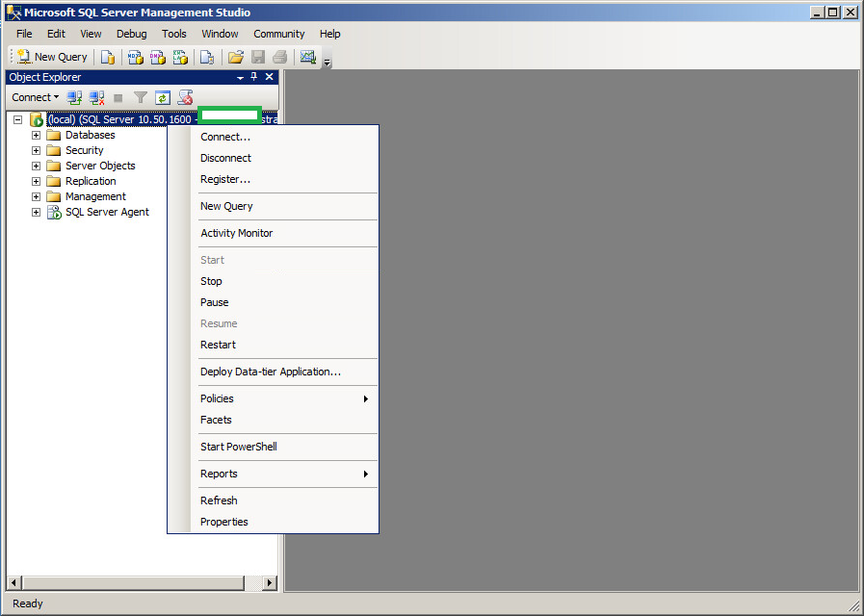The height and width of the screenshot is (616, 864).
Task: Click the Stop square icon in Object Explorer
Action: [118, 98]
